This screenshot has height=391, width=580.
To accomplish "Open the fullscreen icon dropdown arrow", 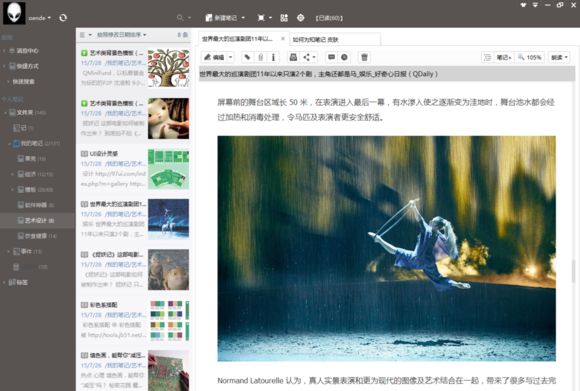I will tap(270, 18).
